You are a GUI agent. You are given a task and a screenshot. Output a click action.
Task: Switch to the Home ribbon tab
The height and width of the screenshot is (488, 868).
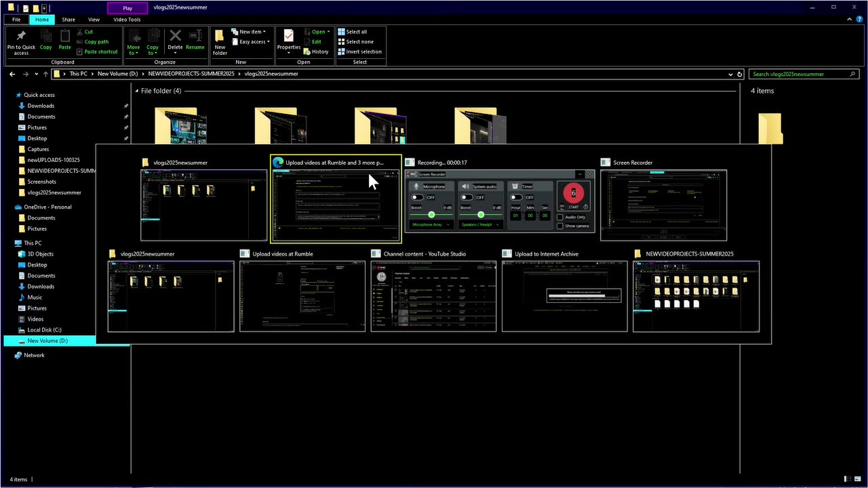click(42, 20)
